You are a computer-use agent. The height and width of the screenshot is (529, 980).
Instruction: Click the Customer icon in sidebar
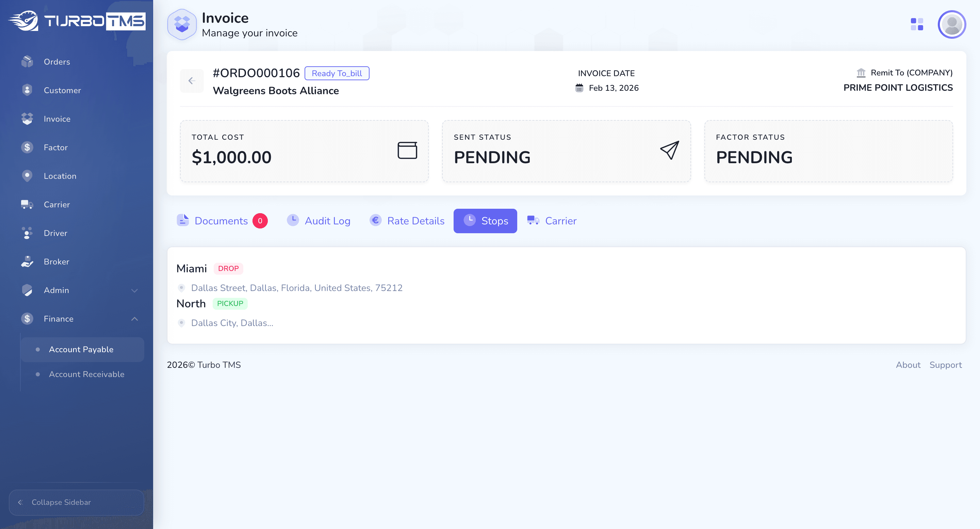click(x=27, y=90)
